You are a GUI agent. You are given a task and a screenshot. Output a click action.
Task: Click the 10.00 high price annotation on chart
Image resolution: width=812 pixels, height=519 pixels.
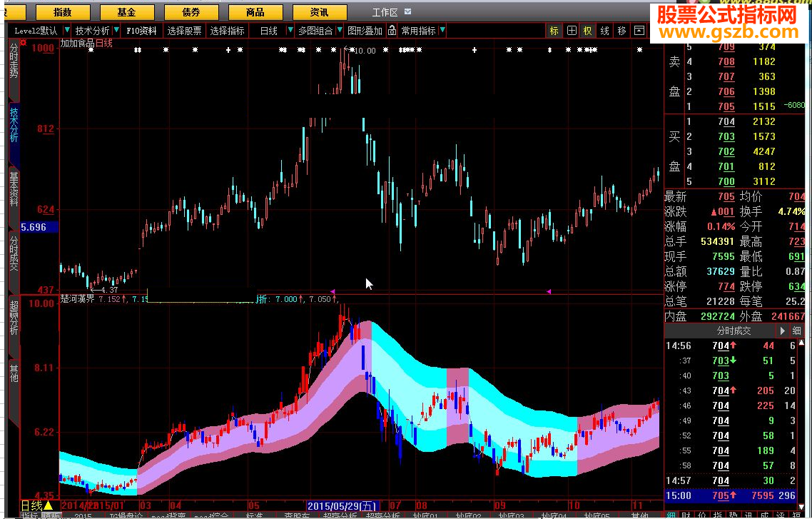365,50
